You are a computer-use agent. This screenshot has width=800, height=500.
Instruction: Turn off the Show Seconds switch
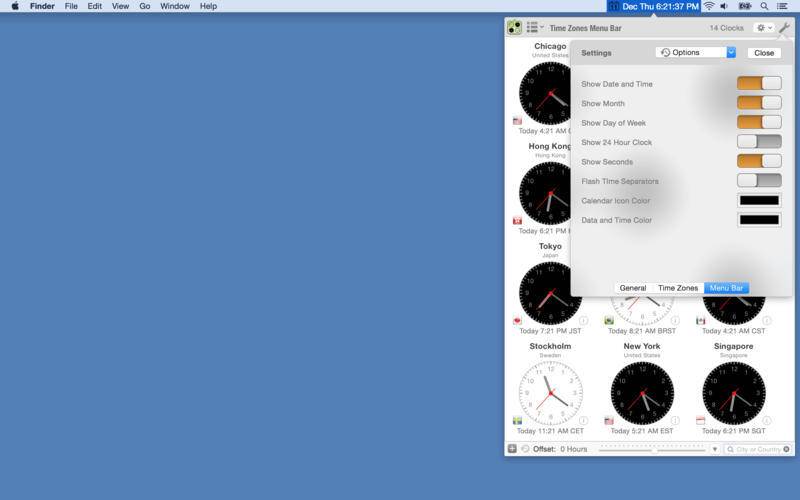tap(759, 161)
